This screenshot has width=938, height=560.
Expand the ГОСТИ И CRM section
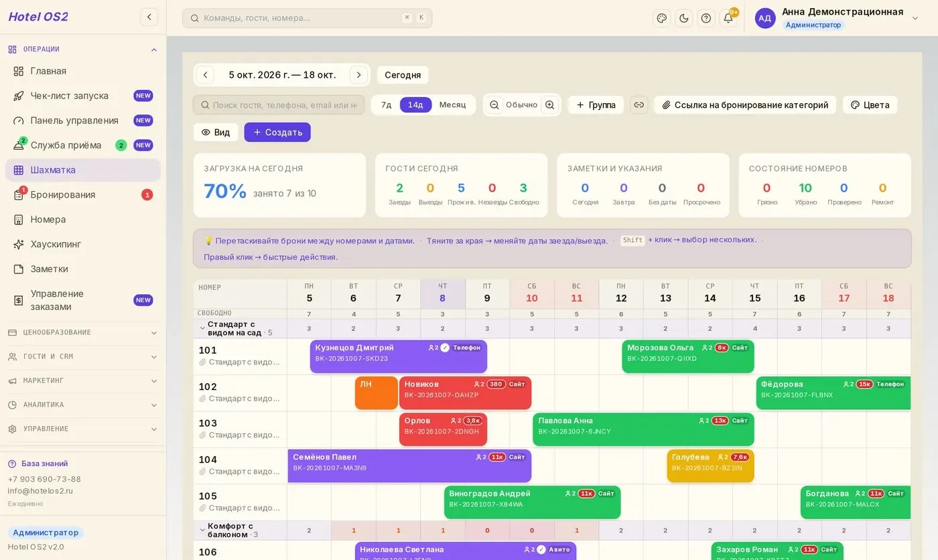click(x=83, y=357)
